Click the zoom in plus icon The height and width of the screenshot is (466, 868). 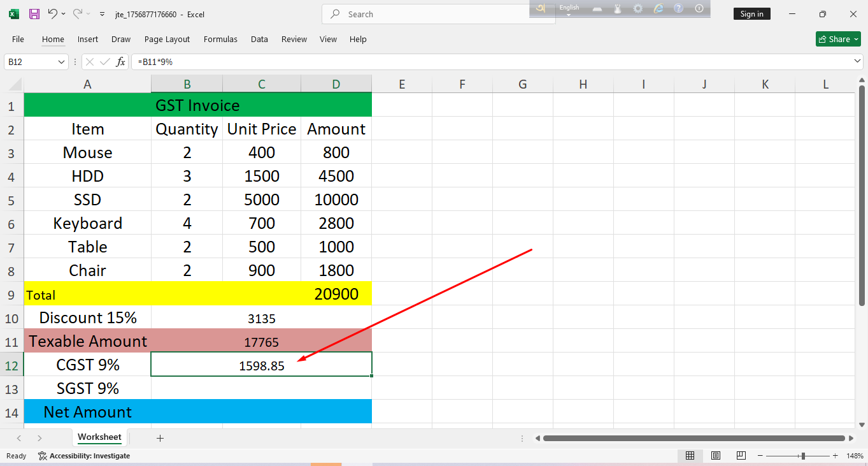pyautogui.click(x=835, y=456)
